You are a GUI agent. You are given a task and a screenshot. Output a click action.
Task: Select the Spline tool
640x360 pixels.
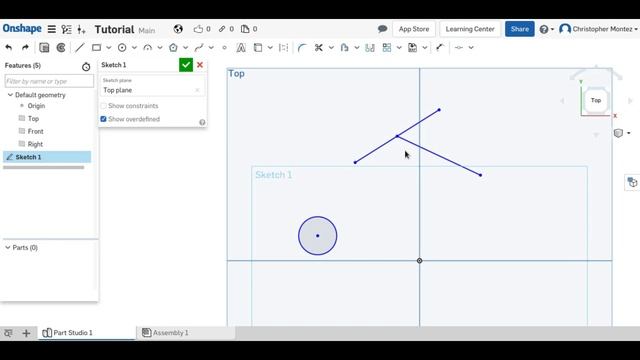[199, 48]
